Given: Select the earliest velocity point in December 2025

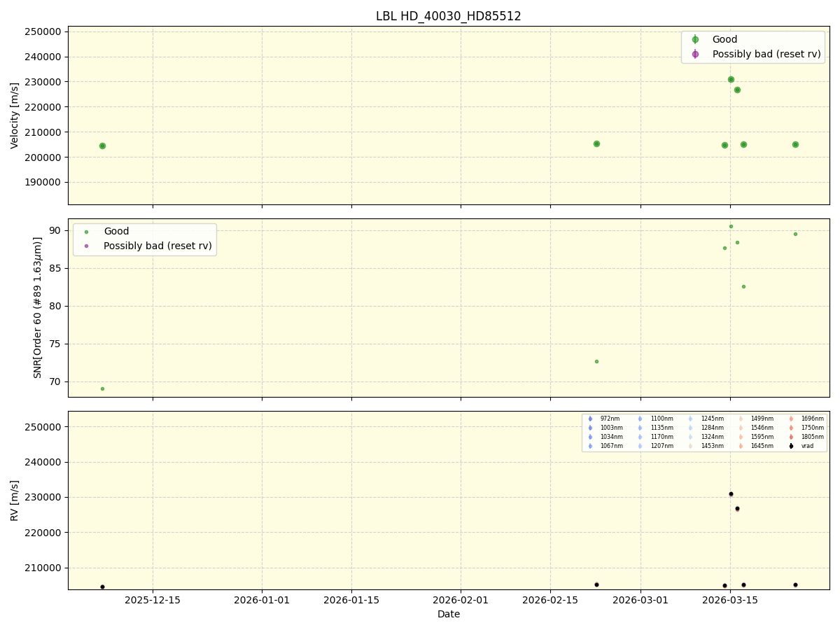Looking at the screenshot, I should pos(102,146).
